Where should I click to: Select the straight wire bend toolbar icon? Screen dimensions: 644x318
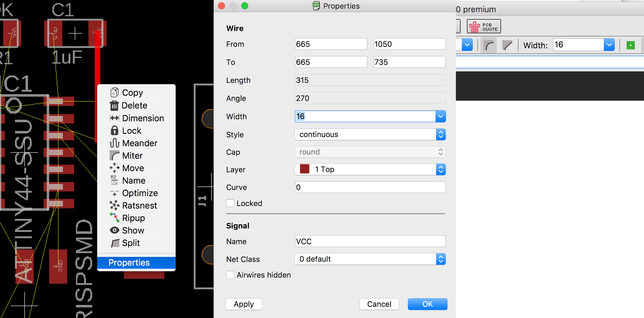(508, 45)
